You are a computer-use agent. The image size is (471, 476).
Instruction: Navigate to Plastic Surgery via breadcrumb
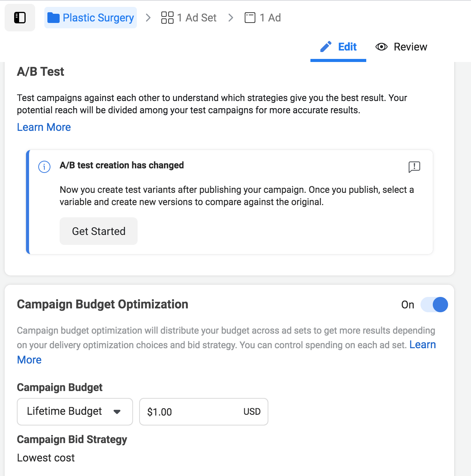(x=99, y=17)
